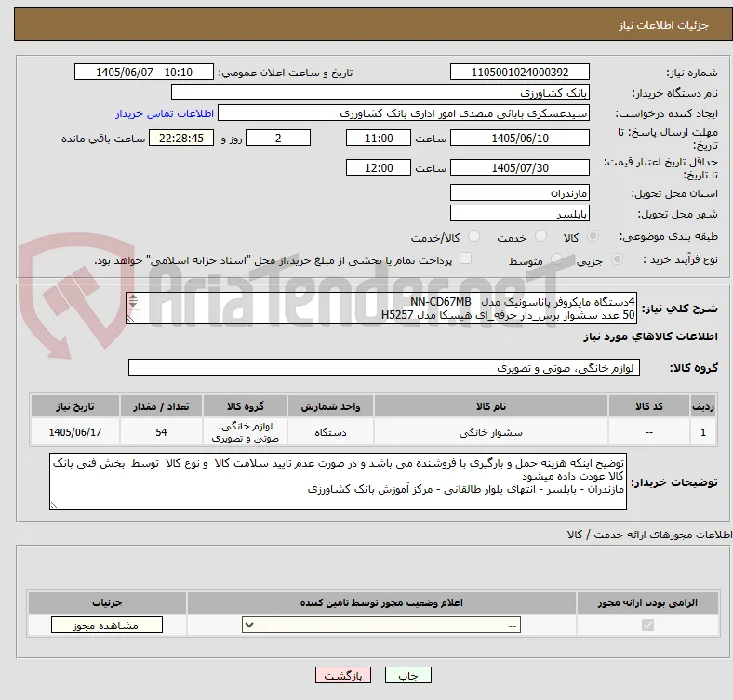Click the اطلاعات مجوزهای ارائه خدمت heading

coord(649,535)
